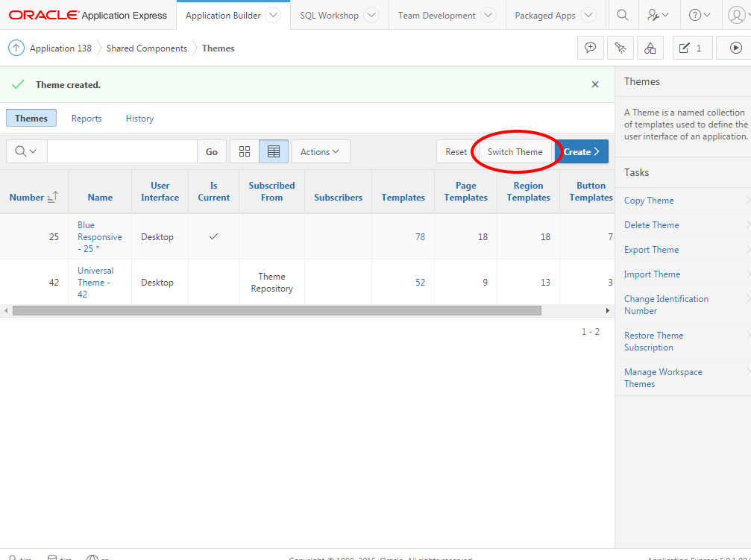Open the Universal Theme - 42 link
Image resolution: width=751 pixels, height=560 pixels.
coord(95,282)
